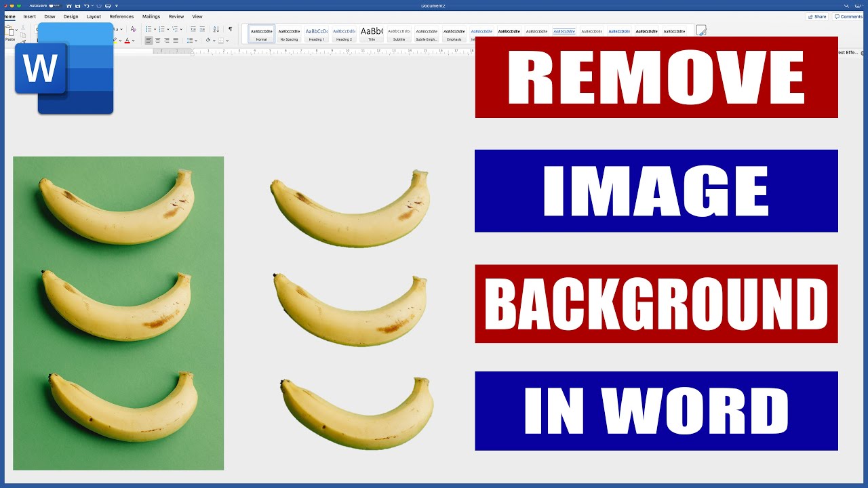Open the Comments button
Viewport: 868px width, 488px height.
(x=848, y=16)
